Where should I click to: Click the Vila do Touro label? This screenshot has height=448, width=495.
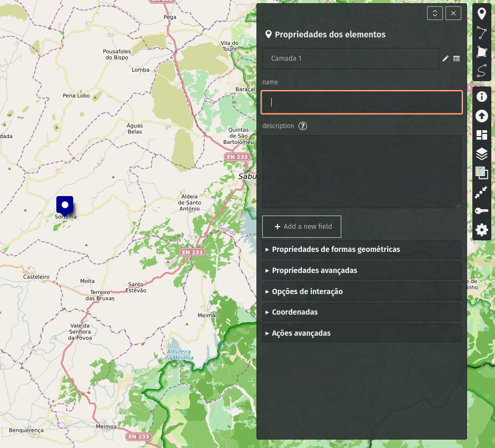[230, 46]
